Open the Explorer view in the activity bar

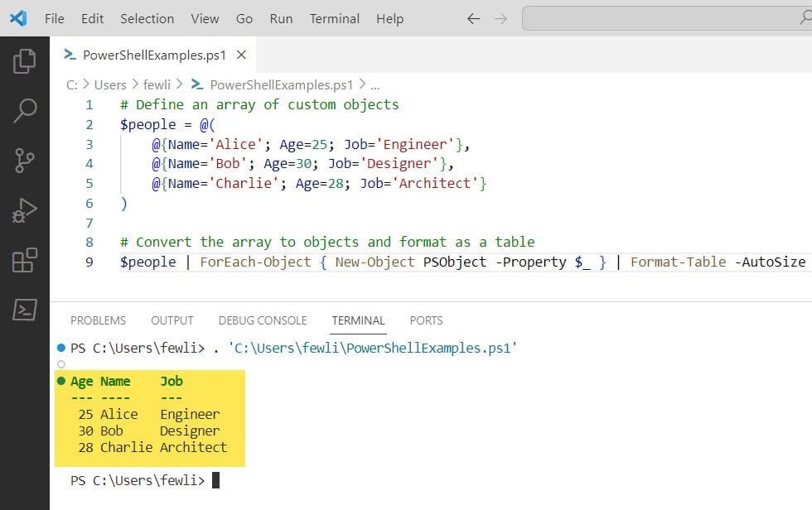(25, 60)
